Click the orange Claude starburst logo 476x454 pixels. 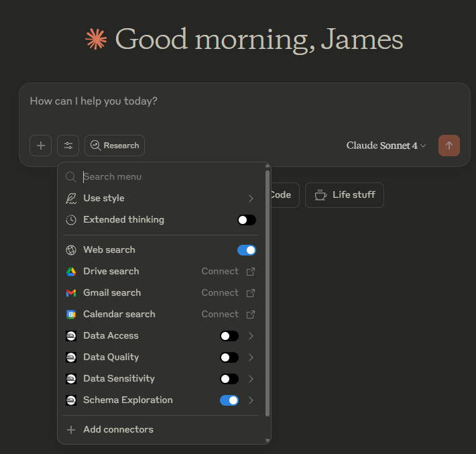(x=96, y=39)
